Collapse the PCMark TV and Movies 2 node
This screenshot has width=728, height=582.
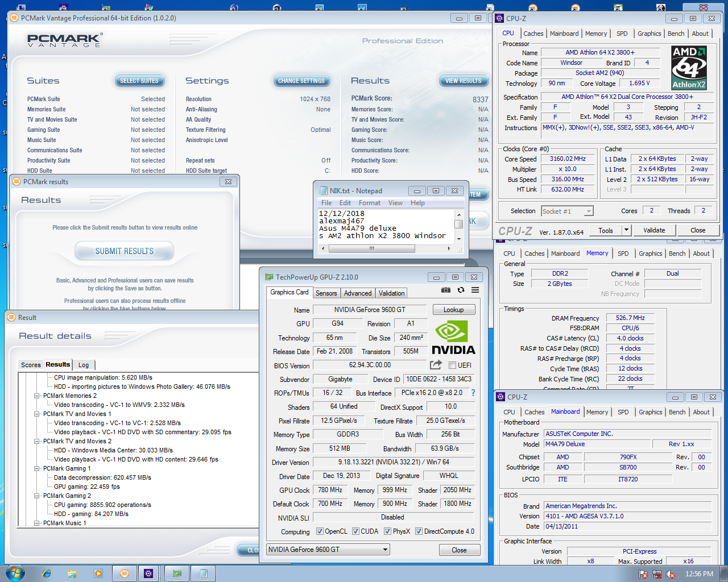[37, 441]
